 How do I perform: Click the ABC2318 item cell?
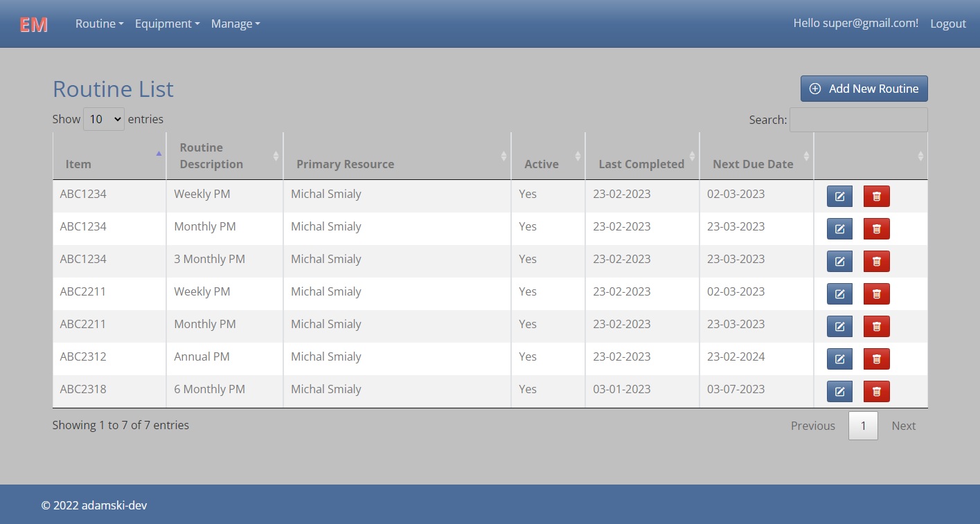[x=109, y=392]
